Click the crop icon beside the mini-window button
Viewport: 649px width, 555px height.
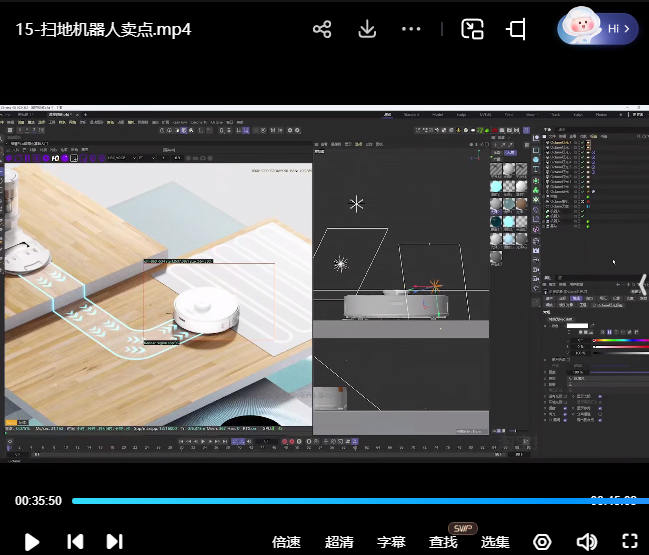click(x=516, y=29)
